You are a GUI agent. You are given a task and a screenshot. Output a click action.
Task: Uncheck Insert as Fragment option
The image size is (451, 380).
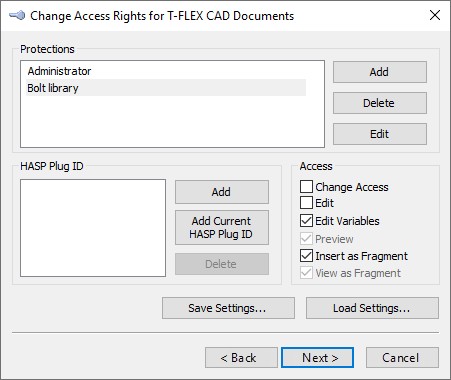click(306, 256)
